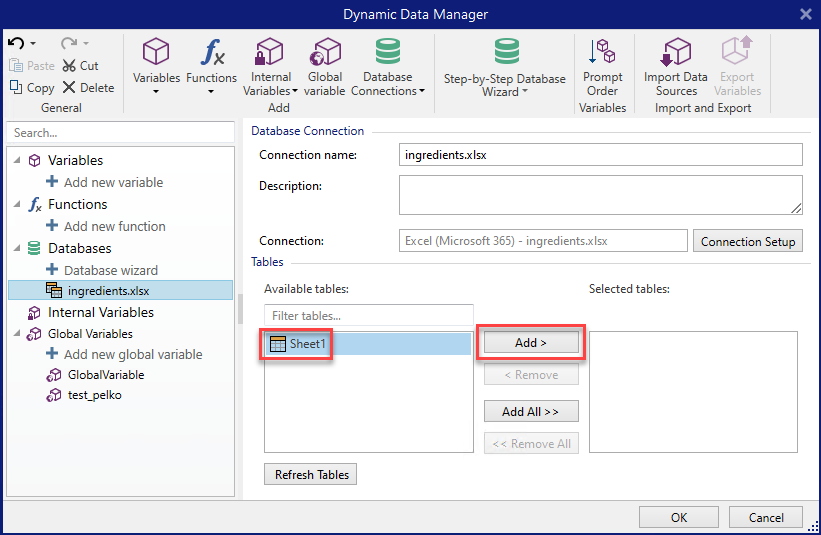The width and height of the screenshot is (821, 535).
Task: Click Add new variable link
Action: coord(113,182)
